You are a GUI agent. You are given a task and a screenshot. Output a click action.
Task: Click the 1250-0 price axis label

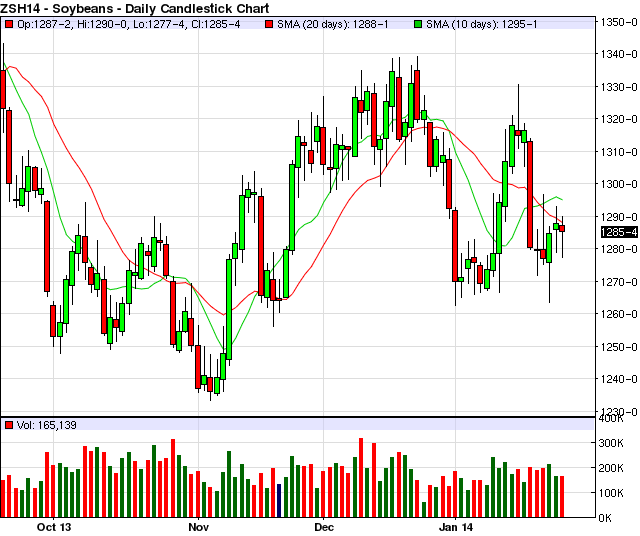pos(619,347)
